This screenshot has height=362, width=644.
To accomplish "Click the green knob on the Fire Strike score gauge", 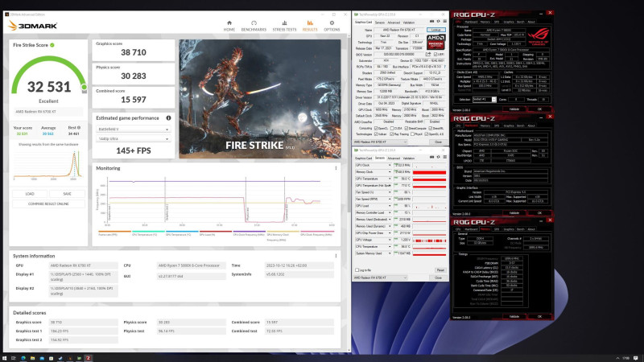I will [85, 87].
